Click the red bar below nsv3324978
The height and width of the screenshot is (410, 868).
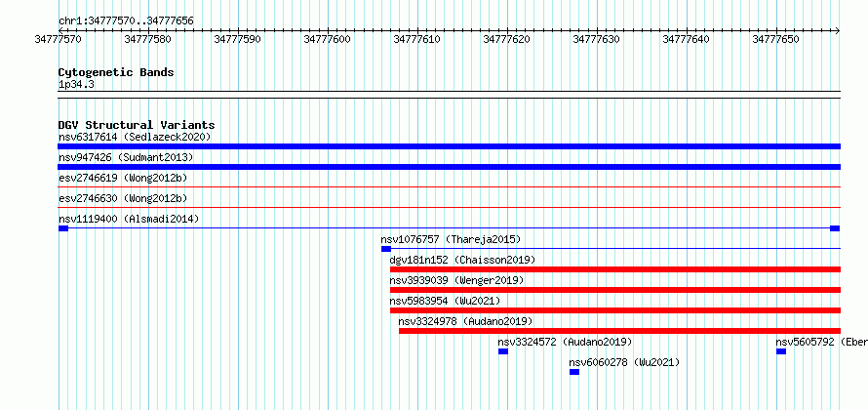(x=619, y=331)
